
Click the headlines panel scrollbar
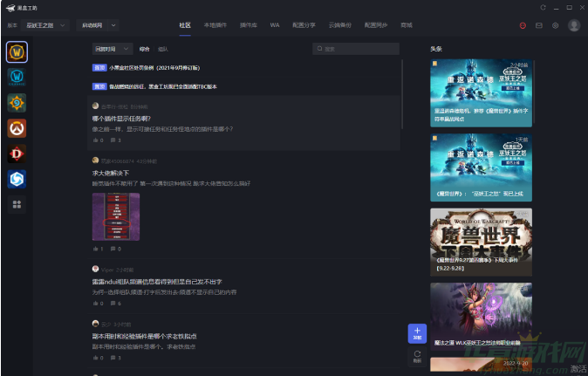pos(534,92)
